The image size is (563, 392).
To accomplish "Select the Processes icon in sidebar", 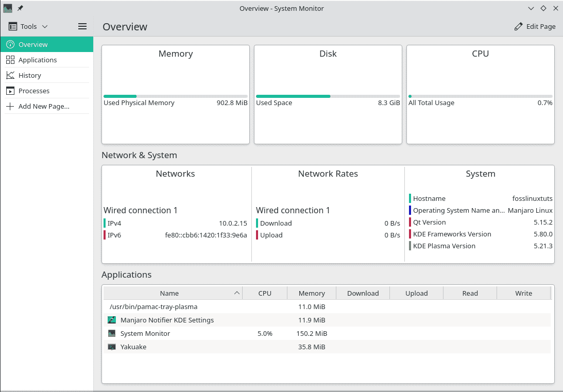I will pos(10,91).
